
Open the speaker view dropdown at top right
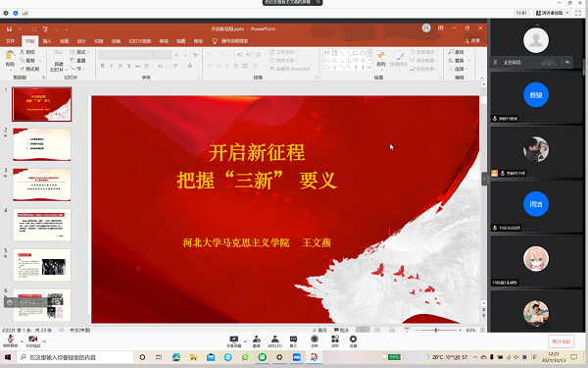553,13
